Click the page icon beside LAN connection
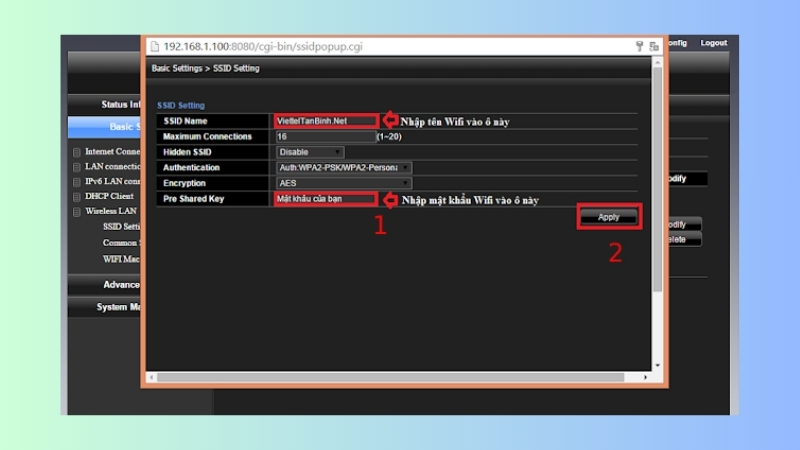 [x=77, y=167]
